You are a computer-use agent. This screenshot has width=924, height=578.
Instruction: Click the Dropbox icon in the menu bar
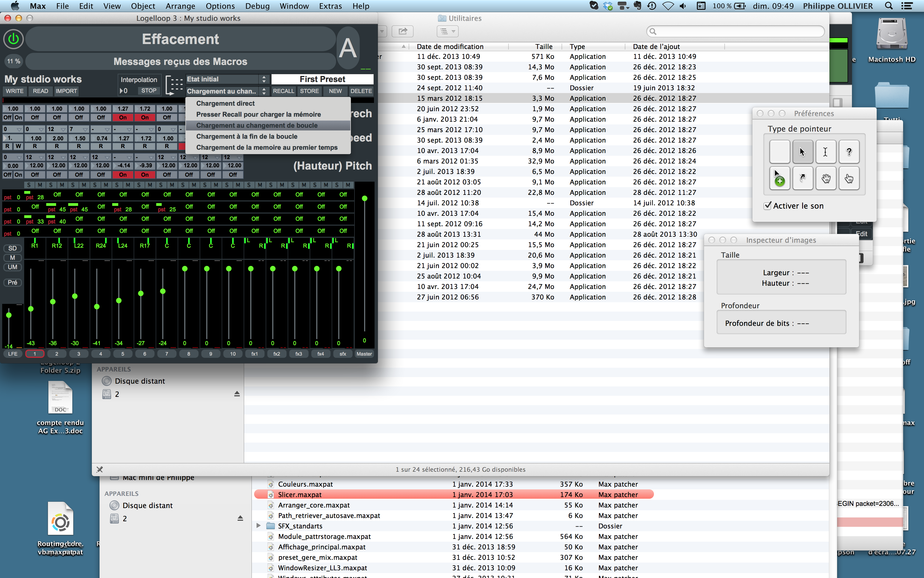(608, 6)
